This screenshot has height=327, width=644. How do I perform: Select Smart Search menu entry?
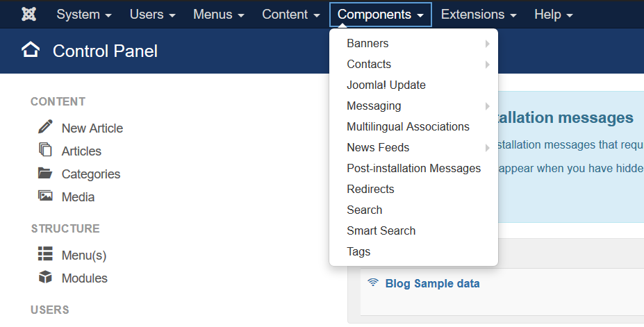click(x=381, y=230)
